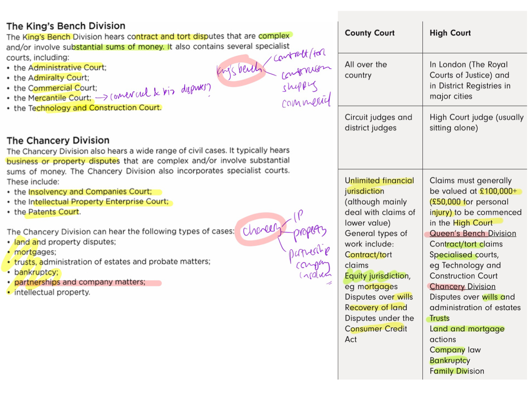
Task: Select the bullet 'the Mercantile Court;'
Action: point(53,98)
